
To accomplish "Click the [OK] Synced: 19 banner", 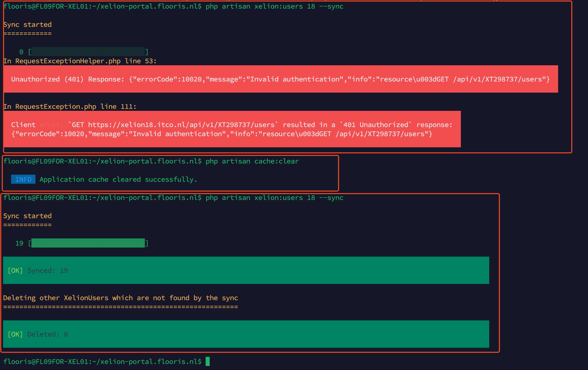I will tap(246, 270).
